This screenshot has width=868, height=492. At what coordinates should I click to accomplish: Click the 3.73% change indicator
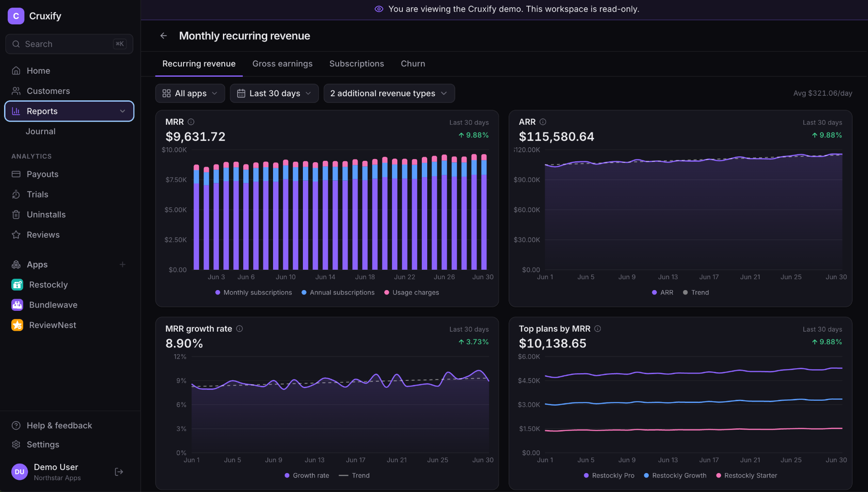(474, 342)
